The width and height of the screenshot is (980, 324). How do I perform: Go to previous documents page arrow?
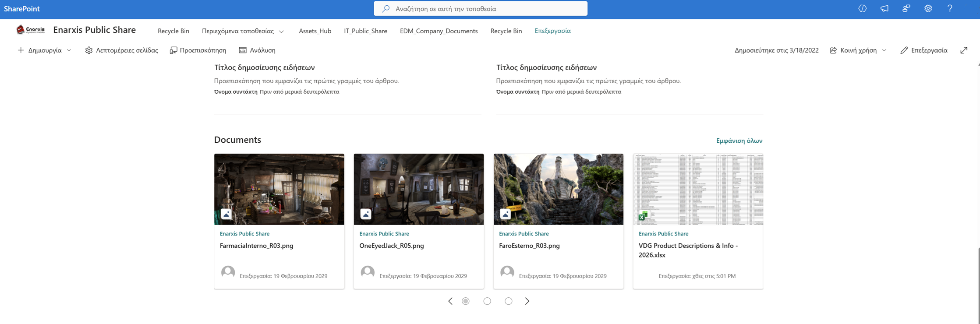(450, 301)
